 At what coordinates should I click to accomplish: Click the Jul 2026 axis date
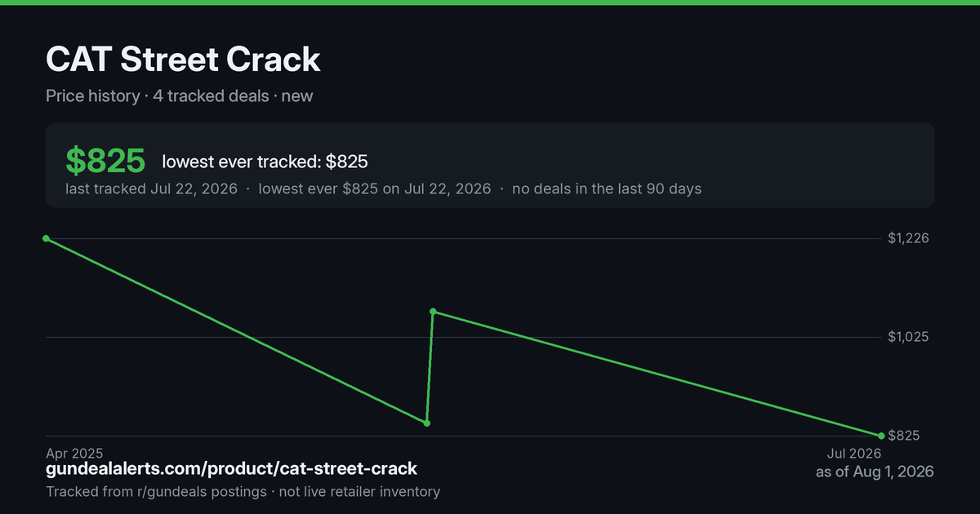pyautogui.click(x=854, y=453)
